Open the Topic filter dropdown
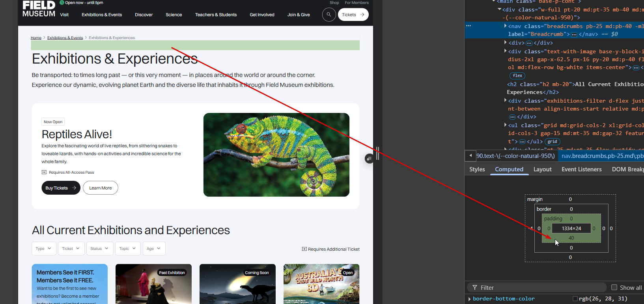Screen dimensions: 644x304 tap(128, 249)
